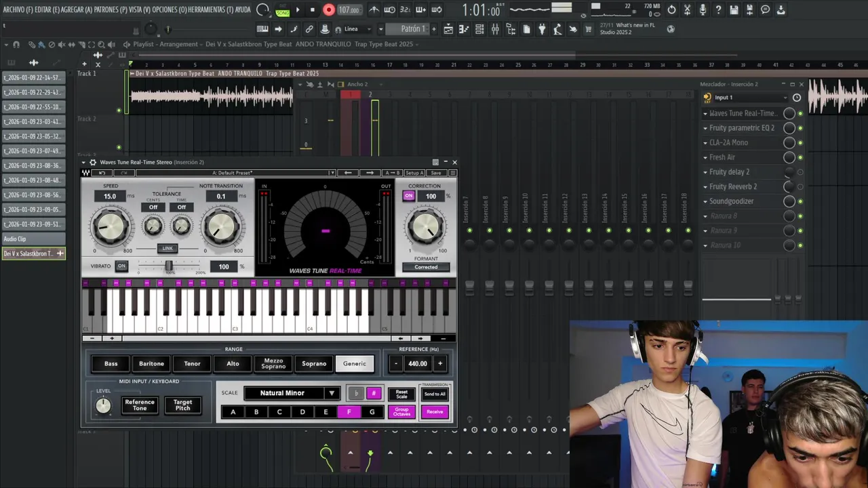The width and height of the screenshot is (868, 488).
Task: Open the Línea snap dropdown
Action: pyautogui.click(x=357, y=29)
